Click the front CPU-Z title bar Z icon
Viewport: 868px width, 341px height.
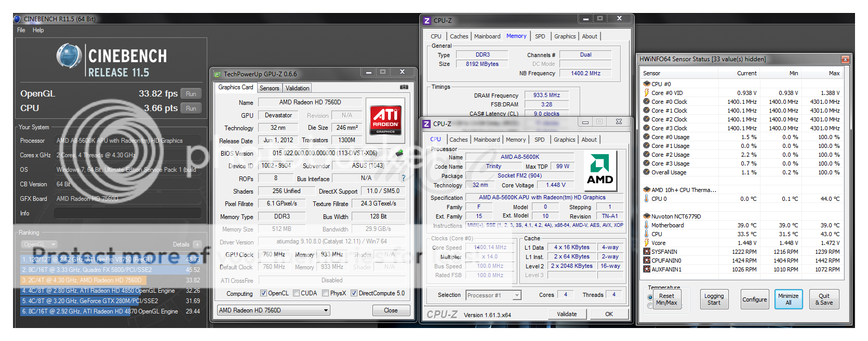[x=426, y=124]
